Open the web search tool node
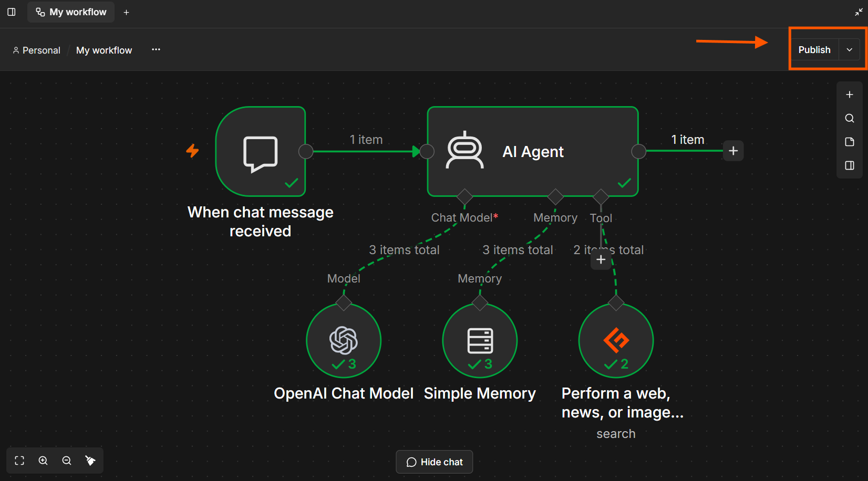The width and height of the screenshot is (868, 481). [x=616, y=340]
